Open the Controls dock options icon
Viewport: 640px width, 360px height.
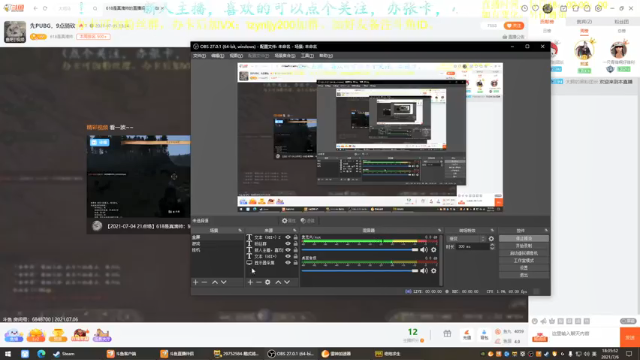click(x=546, y=230)
